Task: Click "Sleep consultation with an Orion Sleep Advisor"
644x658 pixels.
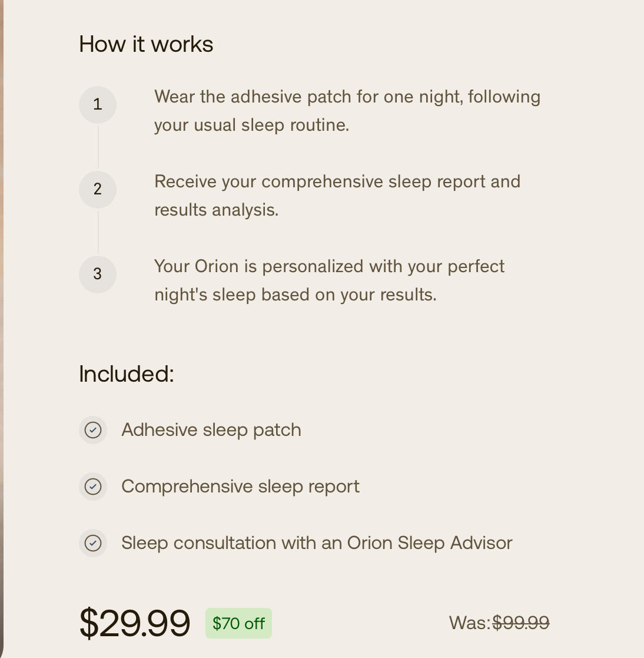Action: [x=317, y=543]
